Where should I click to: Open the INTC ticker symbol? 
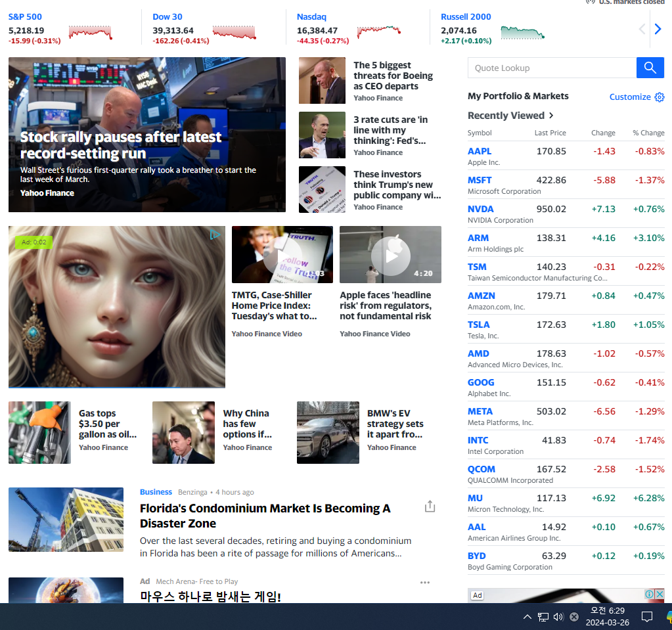tap(478, 440)
